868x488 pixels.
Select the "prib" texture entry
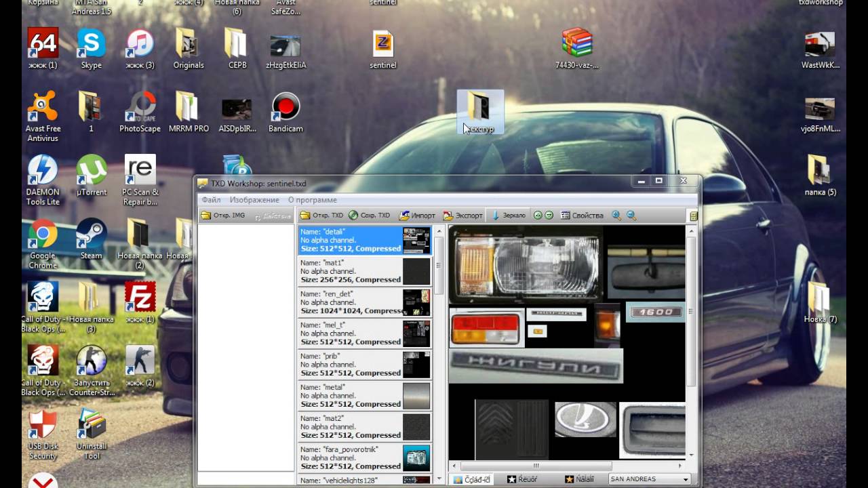pyautogui.click(x=365, y=365)
